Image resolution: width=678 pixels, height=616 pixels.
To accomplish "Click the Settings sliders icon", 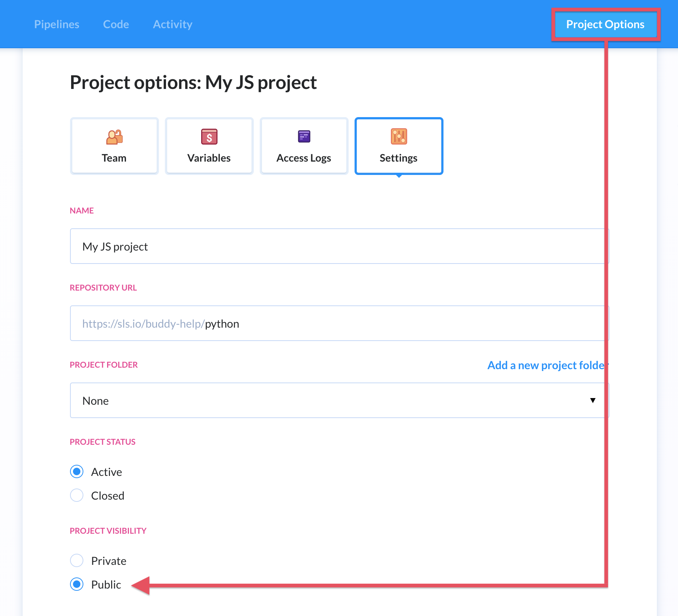I will tap(399, 136).
